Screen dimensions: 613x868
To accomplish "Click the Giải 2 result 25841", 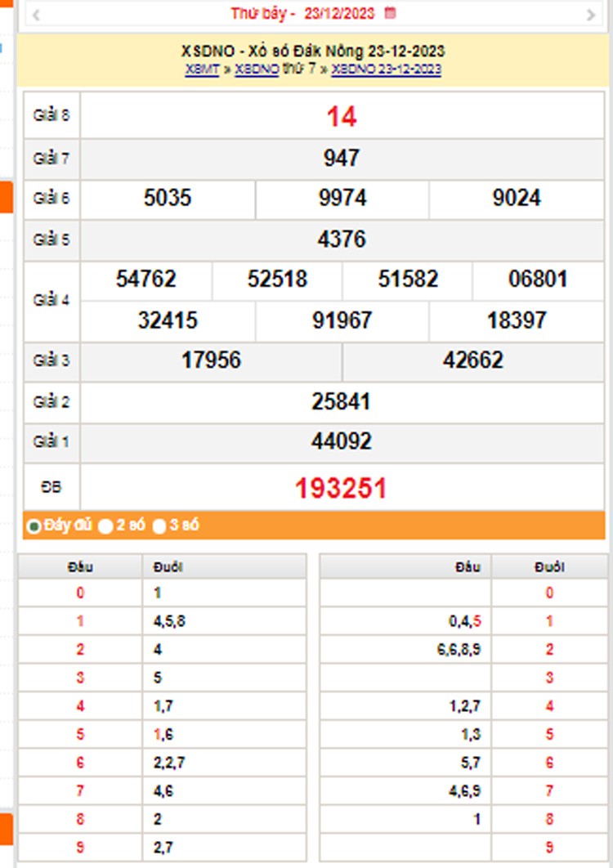I will coord(342,401).
